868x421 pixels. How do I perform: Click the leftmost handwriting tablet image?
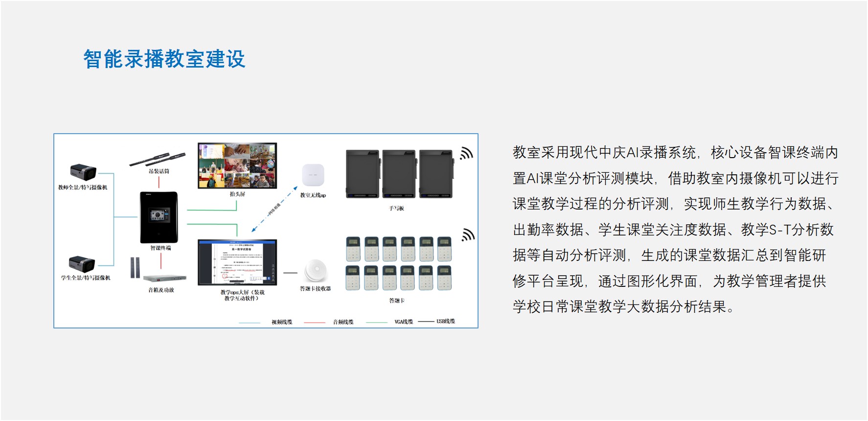pos(363,174)
